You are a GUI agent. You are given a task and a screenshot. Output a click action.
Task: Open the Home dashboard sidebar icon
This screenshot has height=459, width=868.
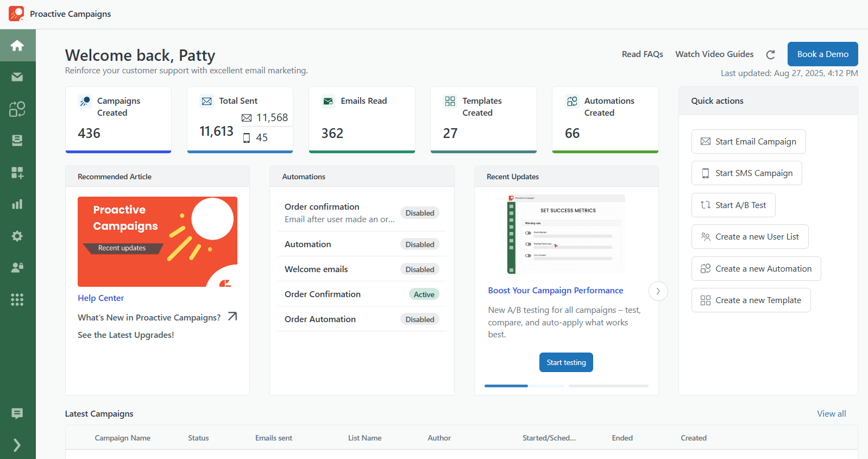pos(17,45)
